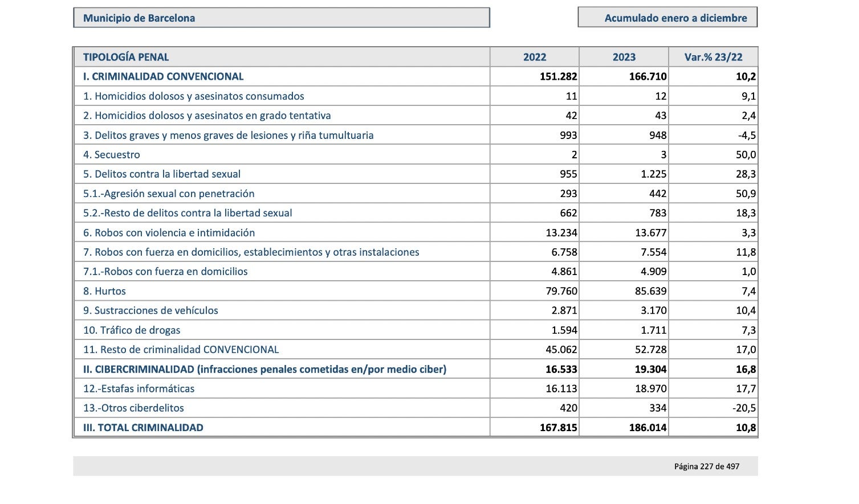Select the 'I. CRIMINALIDAD CONVENCIONAL' row label
This screenshot has width=859, height=504.
point(163,76)
